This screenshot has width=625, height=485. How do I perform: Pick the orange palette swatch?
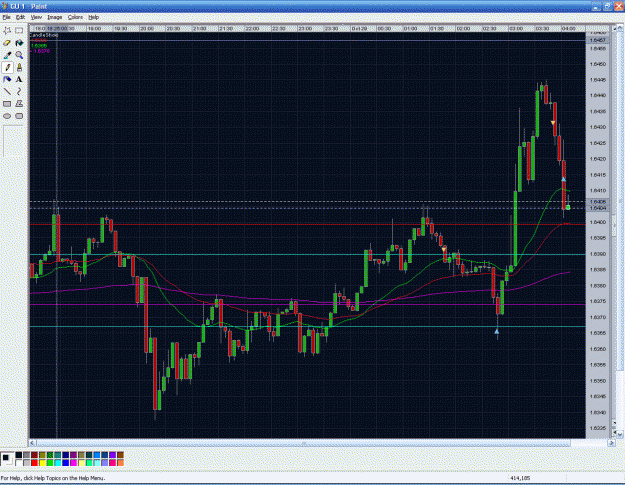[x=120, y=463]
